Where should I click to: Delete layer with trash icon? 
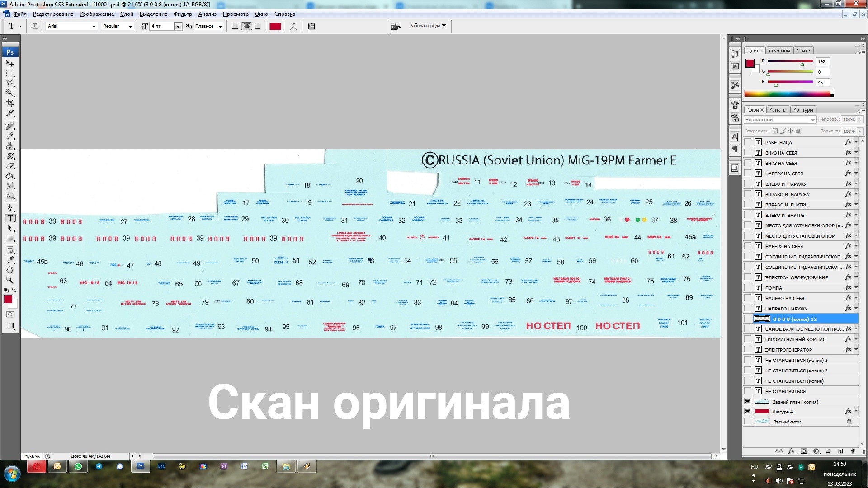[853, 451]
